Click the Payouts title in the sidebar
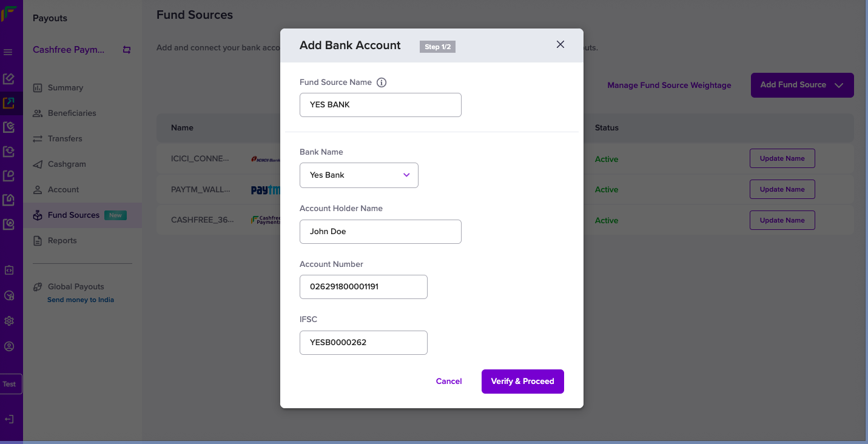The height and width of the screenshot is (444, 868). click(x=50, y=18)
